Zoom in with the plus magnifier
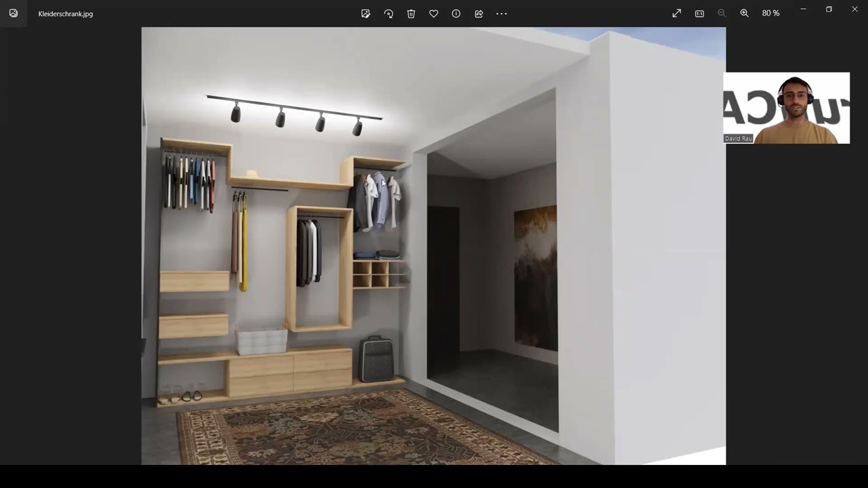The width and height of the screenshot is (868, 488). (745, 14)
